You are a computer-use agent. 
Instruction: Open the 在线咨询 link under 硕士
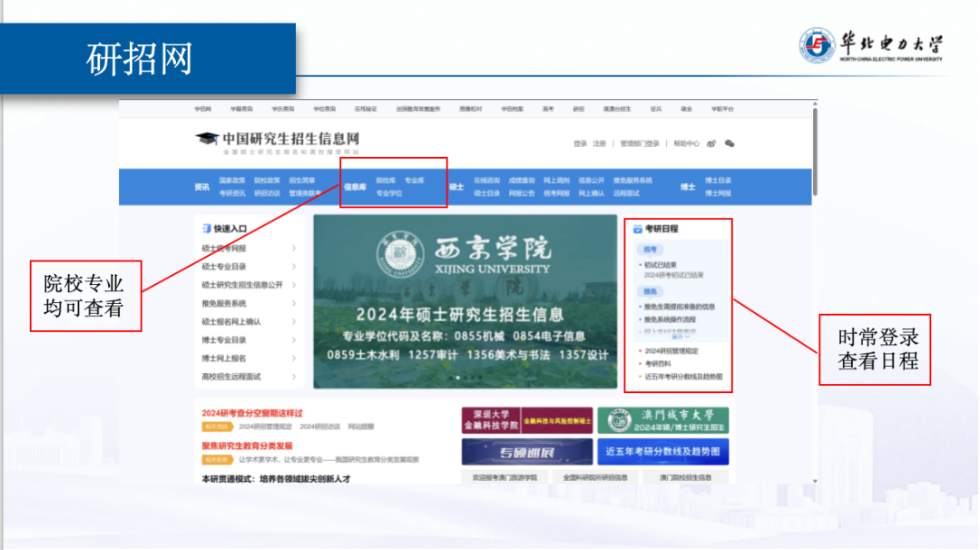point(487,181)
